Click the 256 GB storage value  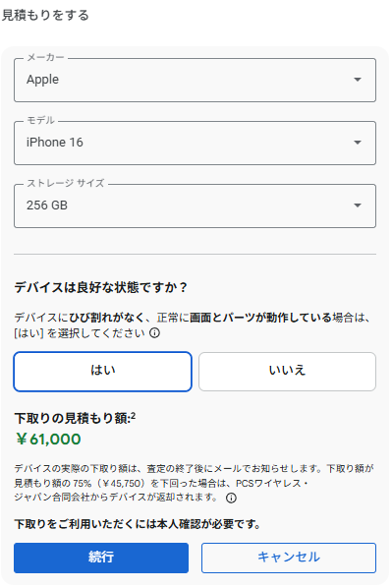47,206
